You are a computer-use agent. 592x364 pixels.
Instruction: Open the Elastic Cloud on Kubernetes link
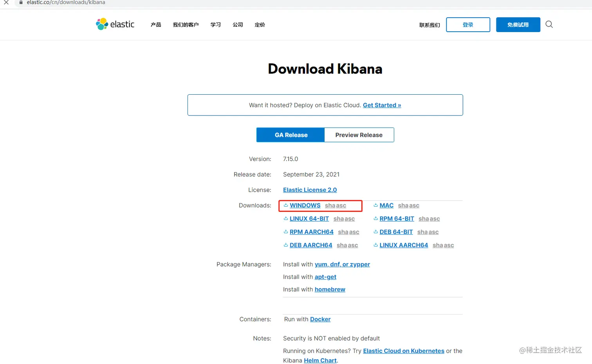coord(404,351)
